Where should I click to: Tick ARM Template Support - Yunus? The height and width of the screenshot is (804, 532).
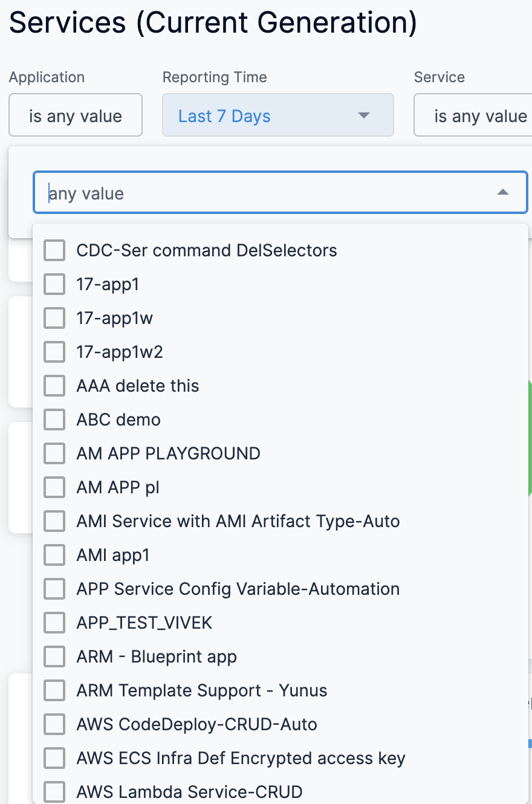54,690
